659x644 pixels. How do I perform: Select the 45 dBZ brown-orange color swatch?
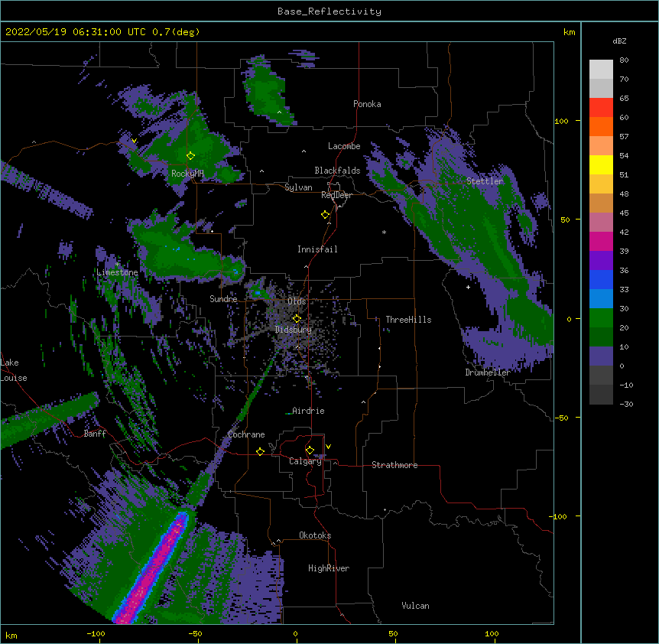coord(601,203)
